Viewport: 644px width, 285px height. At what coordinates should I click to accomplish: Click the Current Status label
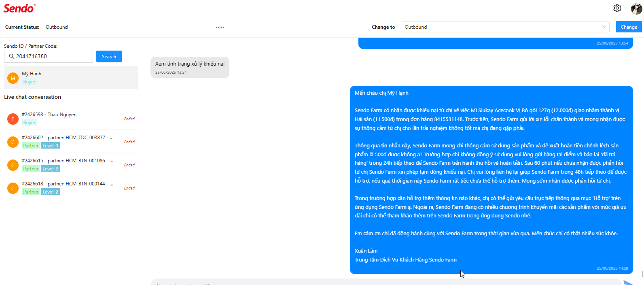coord(22,27)
